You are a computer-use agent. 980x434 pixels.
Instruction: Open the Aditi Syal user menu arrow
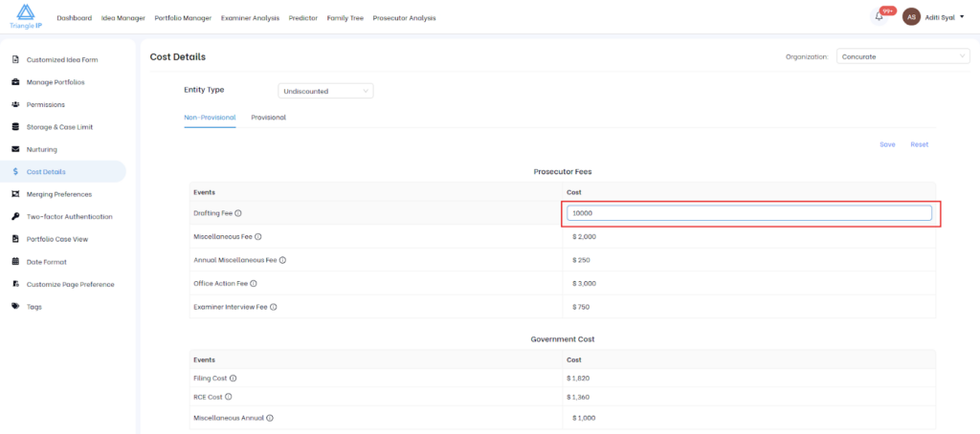(x=962, y=17)
